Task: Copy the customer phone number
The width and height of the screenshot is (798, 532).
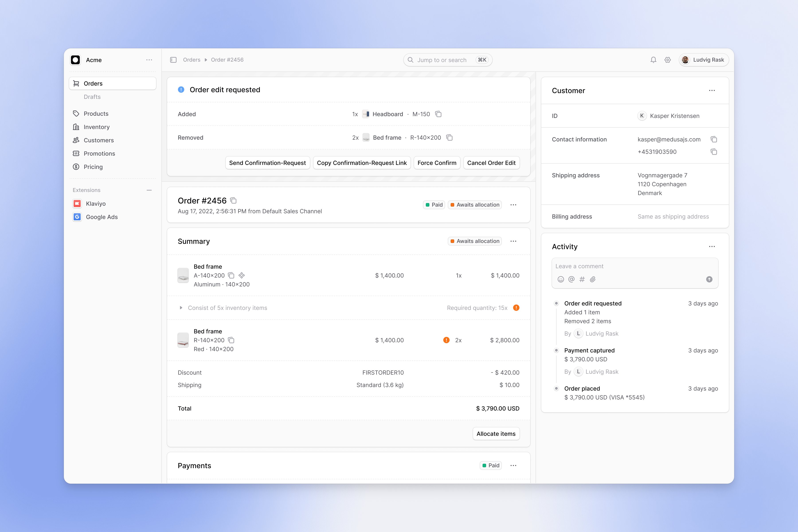Action: point(714,152)
